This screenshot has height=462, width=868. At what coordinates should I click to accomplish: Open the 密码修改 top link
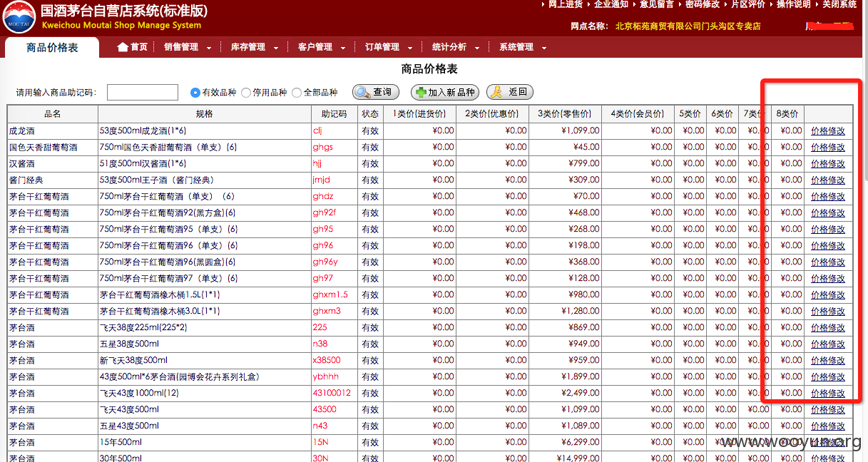tap(703, 4)
